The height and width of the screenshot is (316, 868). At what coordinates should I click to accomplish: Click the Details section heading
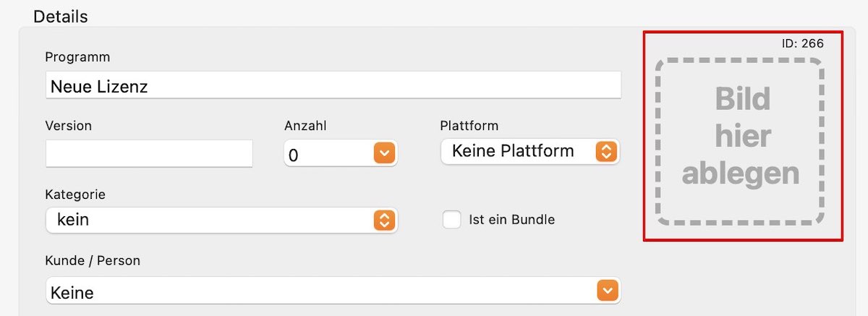61,16
